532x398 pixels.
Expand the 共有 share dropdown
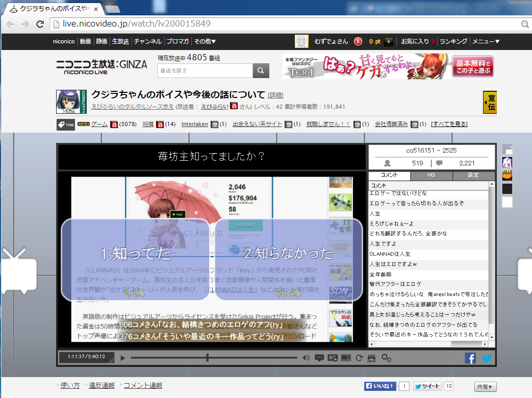pos(485,386)
